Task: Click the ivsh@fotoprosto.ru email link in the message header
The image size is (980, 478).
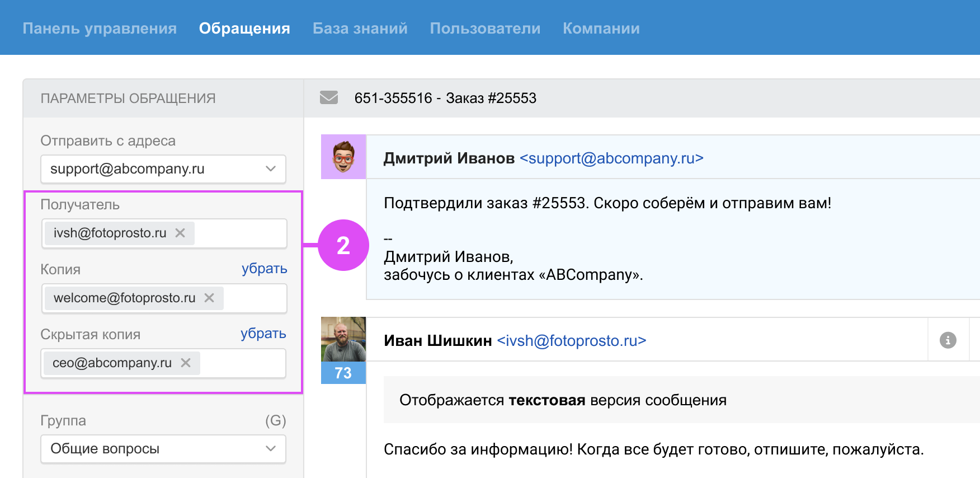Action: 571,341
